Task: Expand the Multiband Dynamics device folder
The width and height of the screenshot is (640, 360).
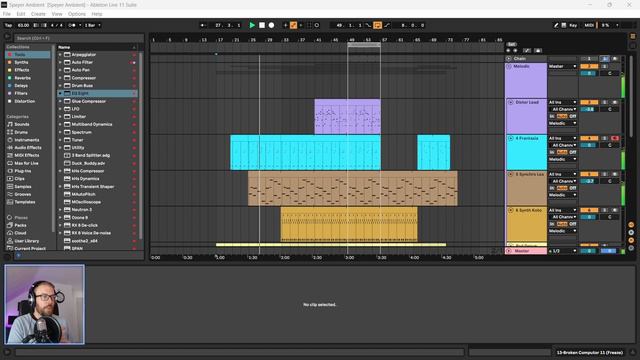Action: coord(60,124)
